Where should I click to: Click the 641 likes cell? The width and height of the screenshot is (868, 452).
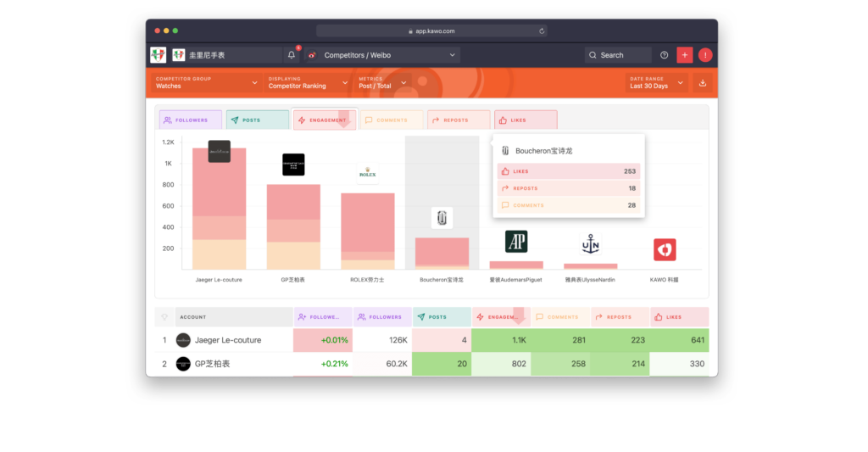pos(679,340)
